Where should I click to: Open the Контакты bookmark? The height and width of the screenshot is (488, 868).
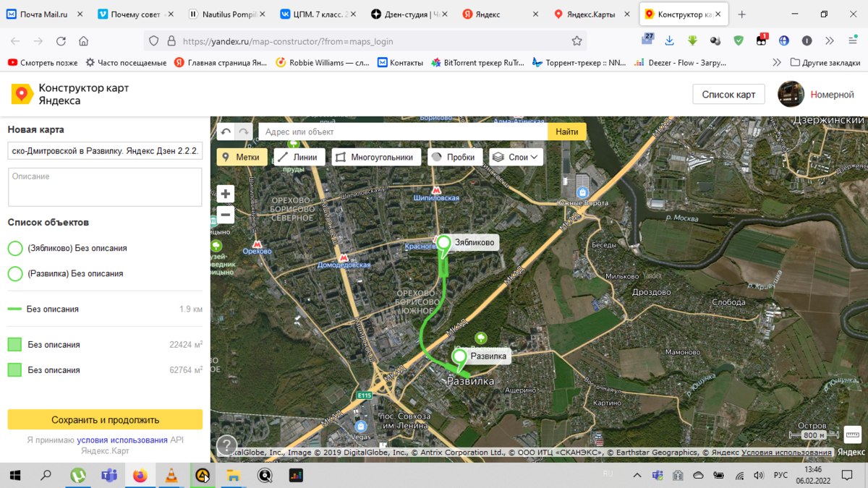click(401, 63)
